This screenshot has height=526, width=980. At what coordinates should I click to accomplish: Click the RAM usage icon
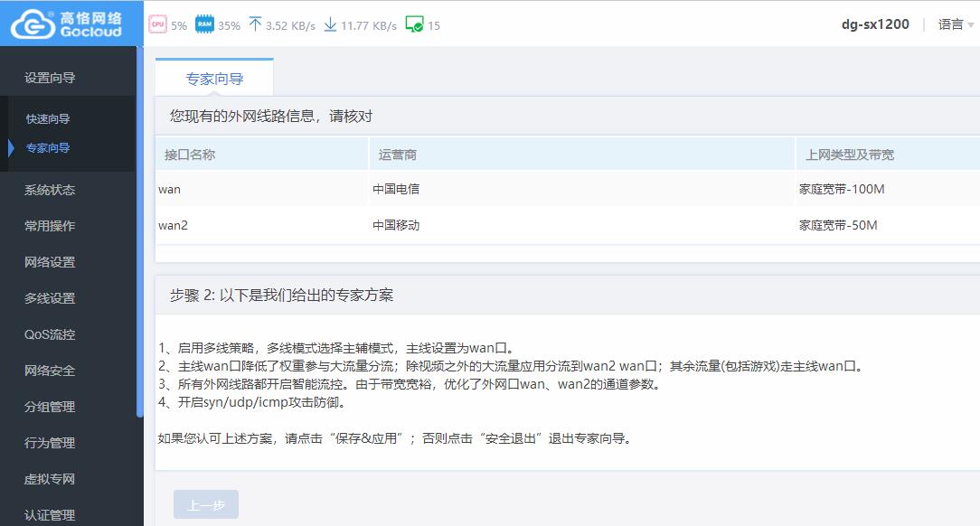[204, 25]
